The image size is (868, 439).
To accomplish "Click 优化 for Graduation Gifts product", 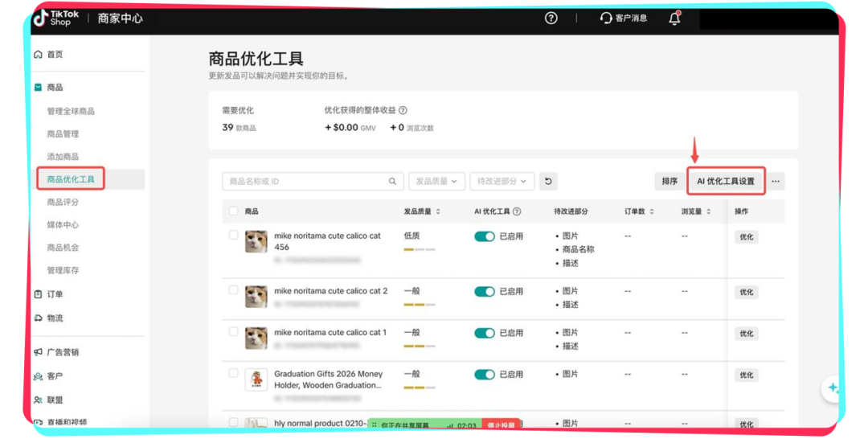I will [746, 375].
